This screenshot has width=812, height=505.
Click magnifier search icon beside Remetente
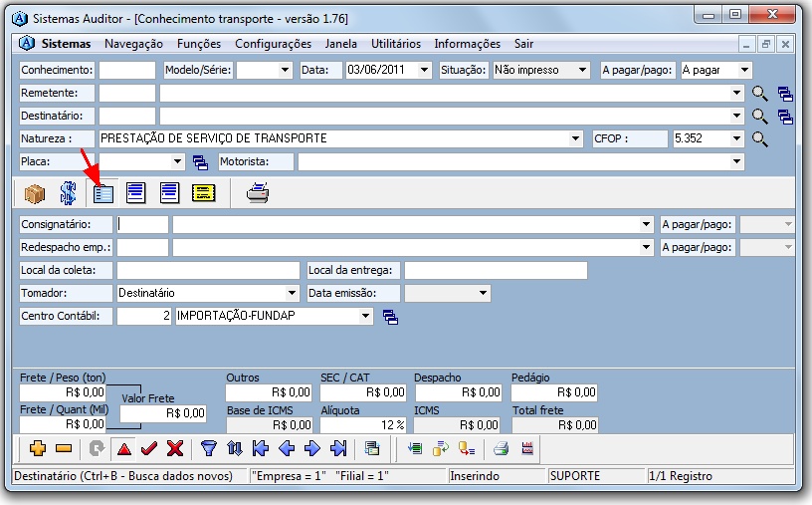[x=760, y=93]
